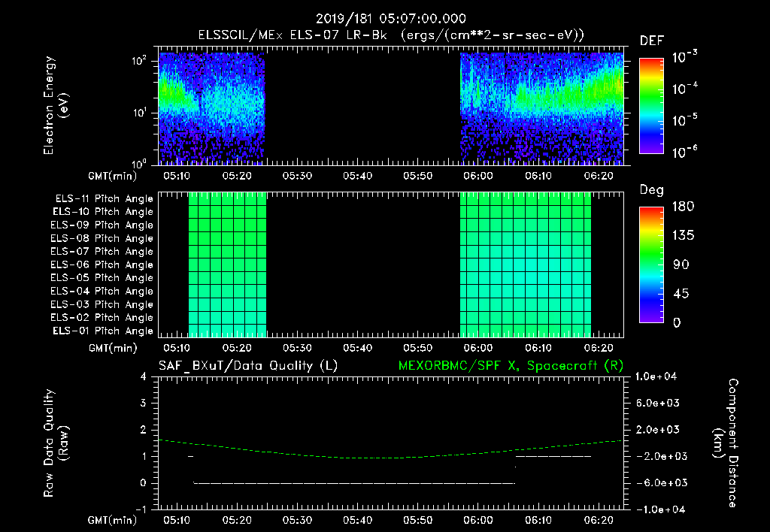
Task: Select the ELS-03 Pitch Angle row label
Action: click(102, 305)
